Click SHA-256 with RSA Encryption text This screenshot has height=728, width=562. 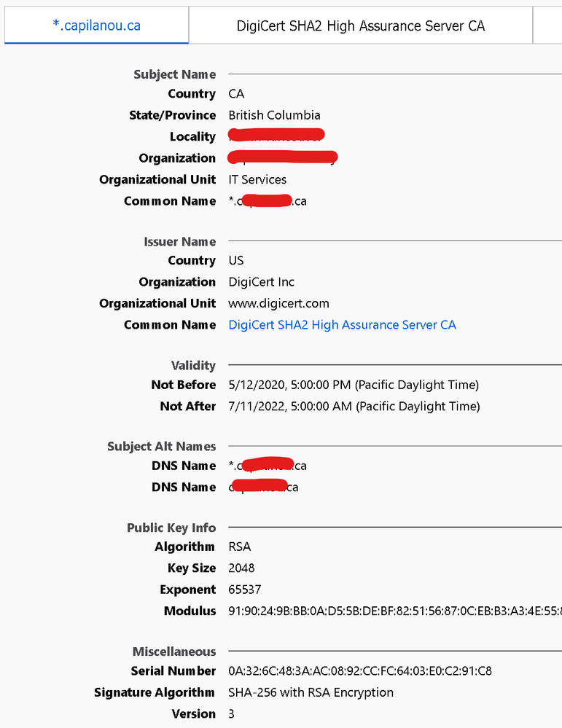coord(311,693)
